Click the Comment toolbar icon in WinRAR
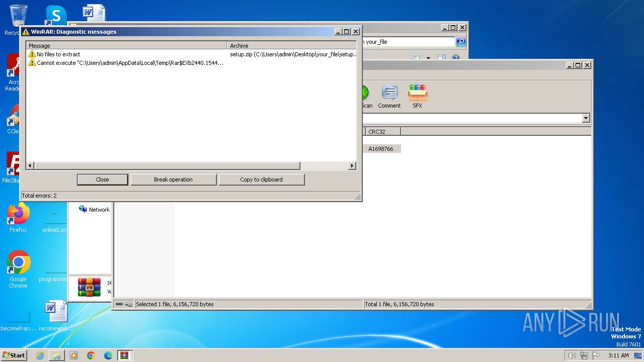Screen dimensions: 644x362 click(389, 97)
